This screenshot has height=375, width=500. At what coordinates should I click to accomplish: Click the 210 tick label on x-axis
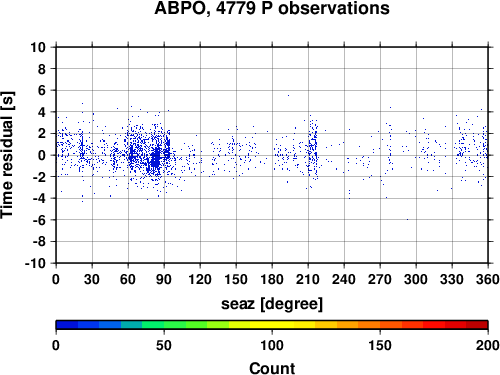pos(308,279)
